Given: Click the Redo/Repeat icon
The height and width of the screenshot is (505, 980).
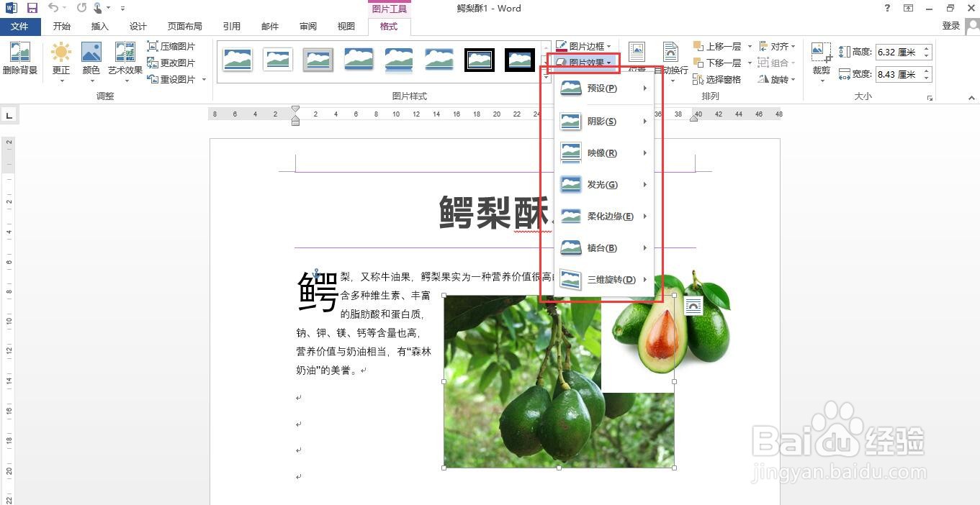Looking at the screenshot, I should 81,8.
